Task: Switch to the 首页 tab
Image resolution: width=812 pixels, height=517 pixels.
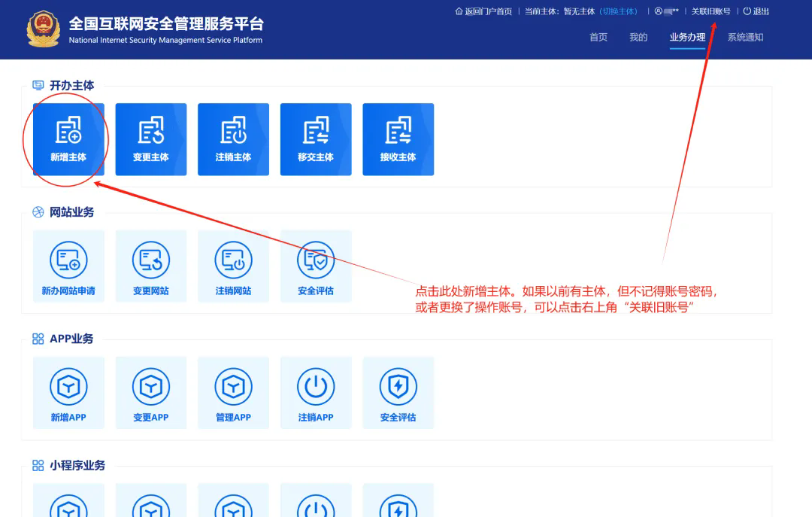Action: (598, 37)
